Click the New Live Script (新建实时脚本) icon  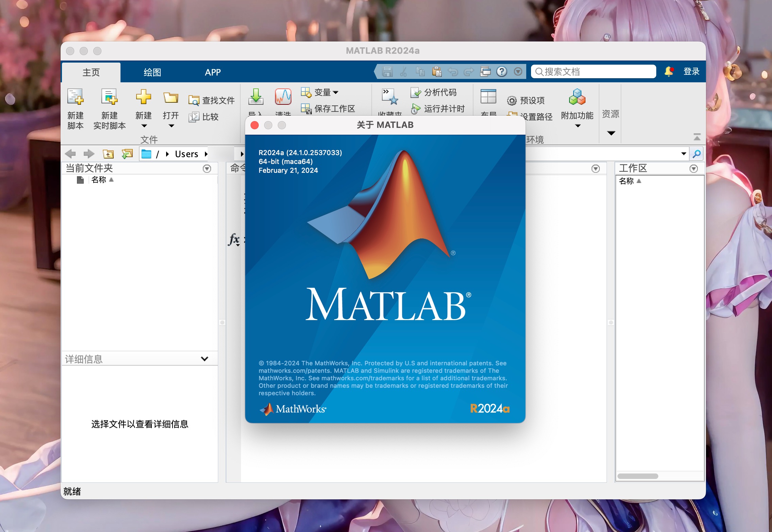109,97
